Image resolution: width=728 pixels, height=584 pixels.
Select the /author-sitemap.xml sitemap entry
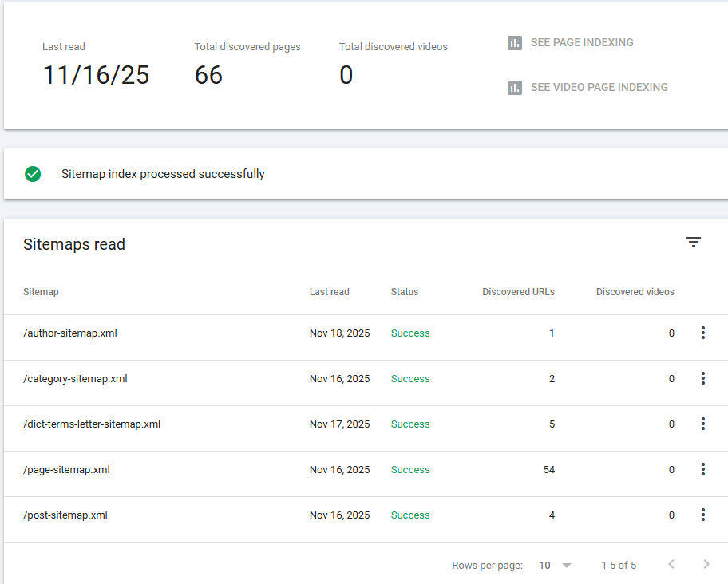70,333
